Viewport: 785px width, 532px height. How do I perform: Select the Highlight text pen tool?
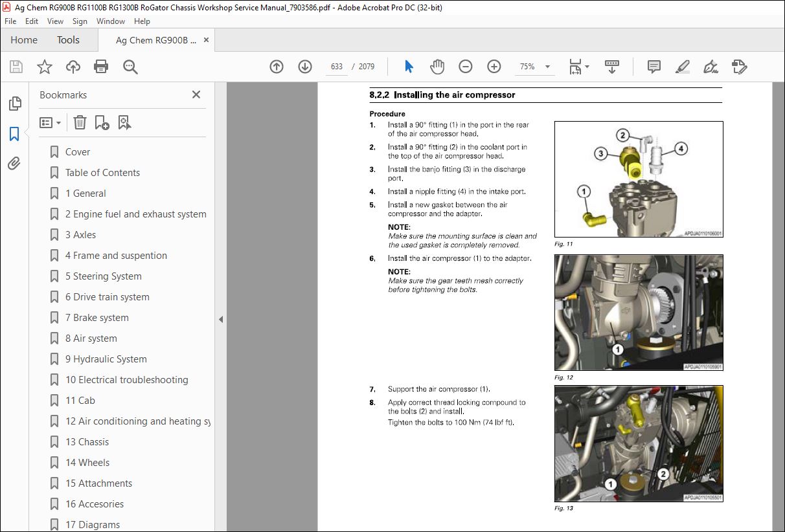click(682, 67)
